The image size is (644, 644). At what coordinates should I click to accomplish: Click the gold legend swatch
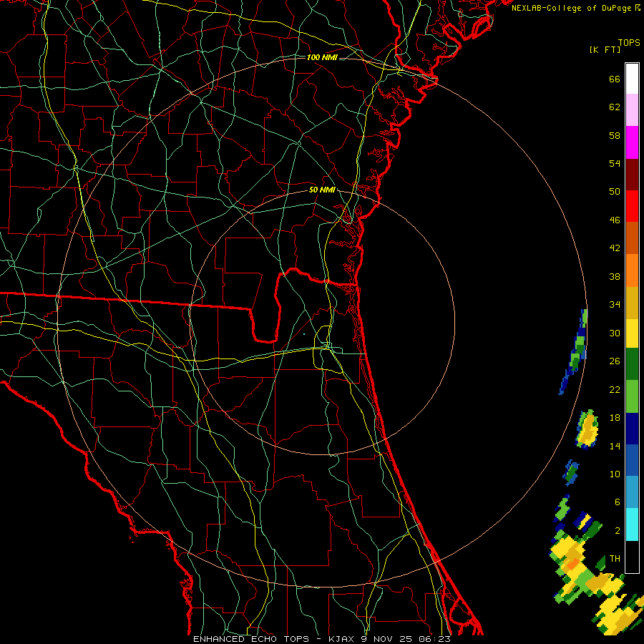pyautogui.click(x=632, y=303)
